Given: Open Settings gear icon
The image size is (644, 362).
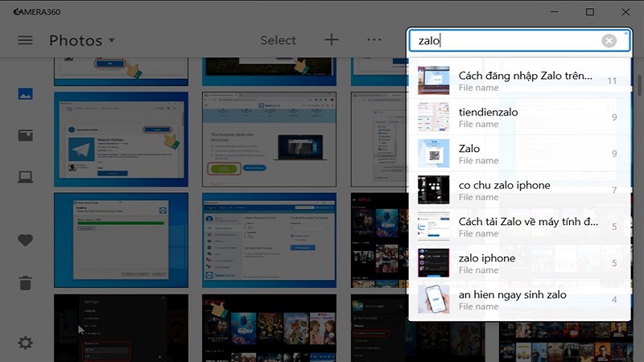Looking at the screenshot, I should coord(26,343).
